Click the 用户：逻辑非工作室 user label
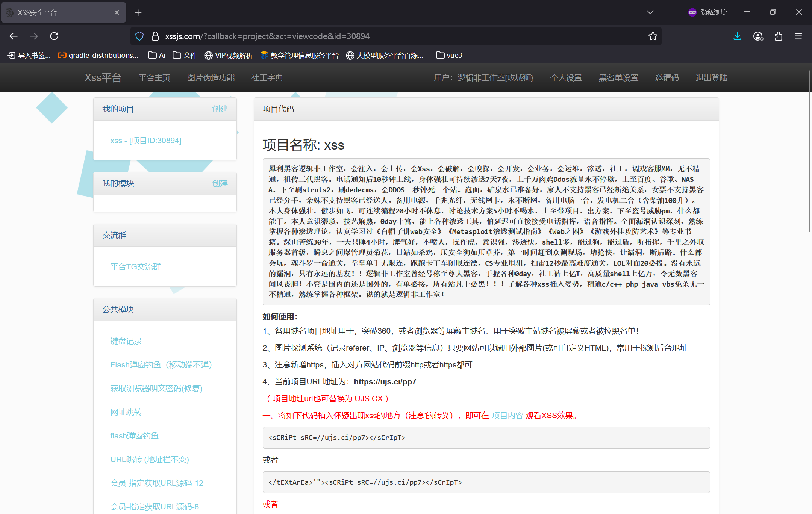The image size is (812, 514). click(483, 77)
